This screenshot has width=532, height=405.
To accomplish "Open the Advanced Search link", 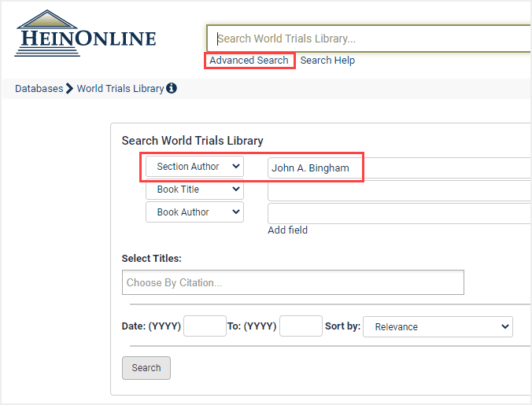I will tap(249, 61).
